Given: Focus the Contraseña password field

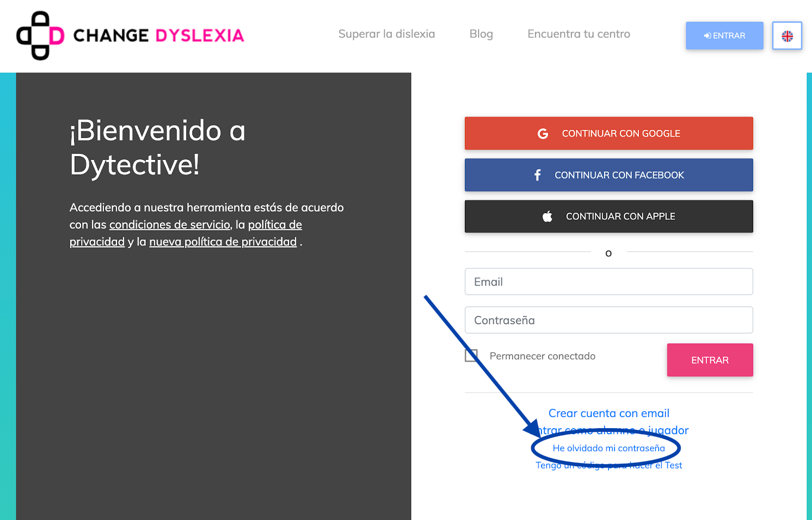Looking at the screenshot, I should point(608,320).
